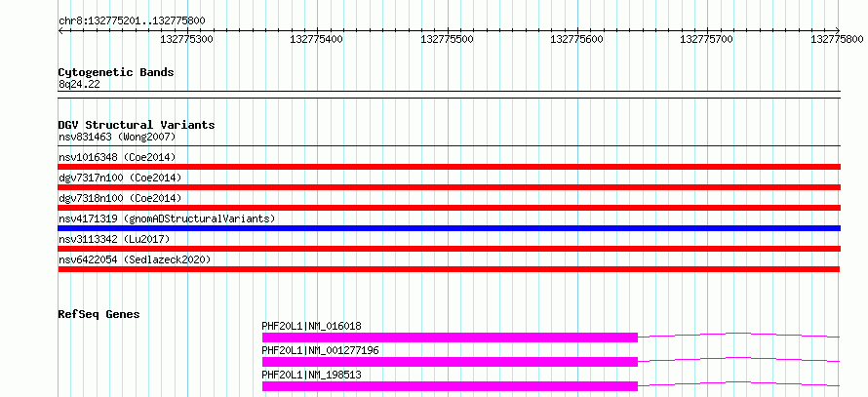Click ruler position 132775700
The height and width of the screenshot is (397, 868).
[707, 39]
